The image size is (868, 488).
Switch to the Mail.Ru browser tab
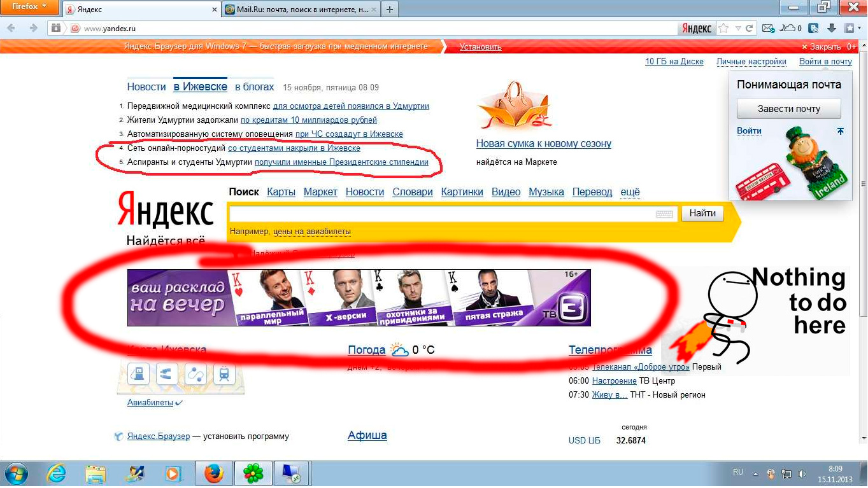[x=299, y=10]
